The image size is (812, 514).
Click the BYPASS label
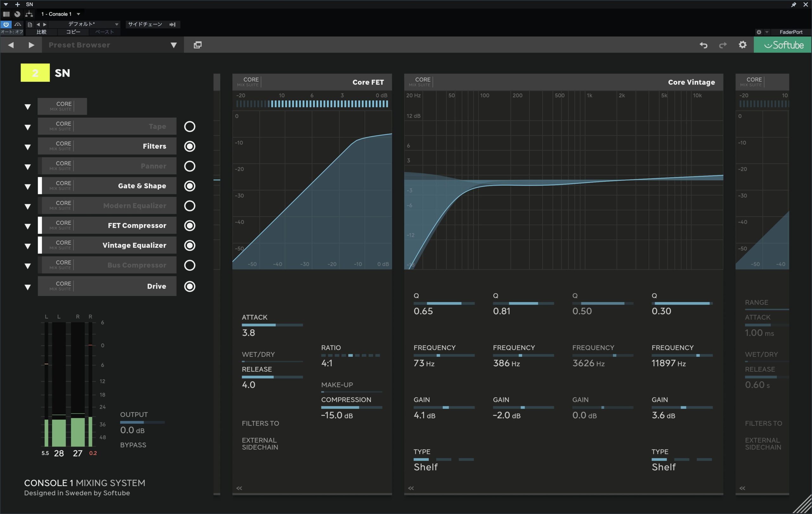coord(133,445)
